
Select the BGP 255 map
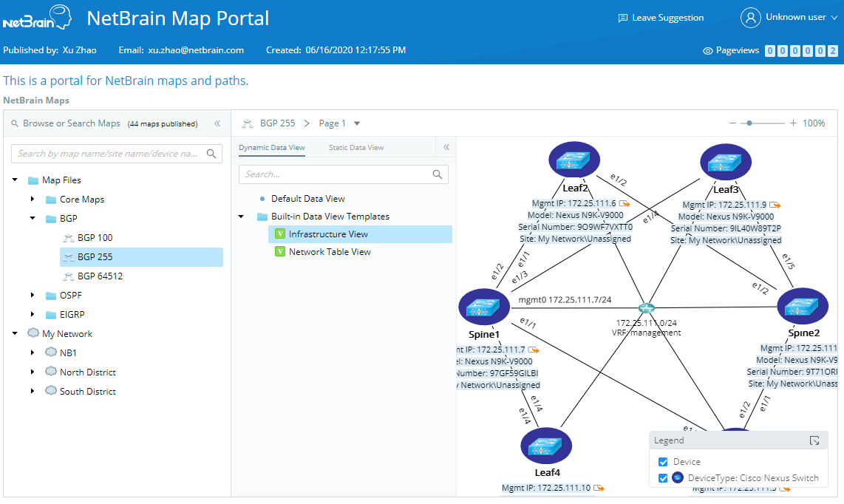(142, 257)
